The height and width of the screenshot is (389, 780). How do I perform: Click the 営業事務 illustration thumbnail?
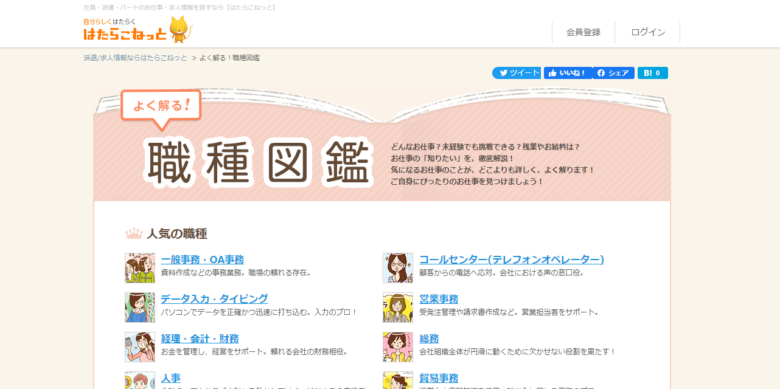coord(397,307)
